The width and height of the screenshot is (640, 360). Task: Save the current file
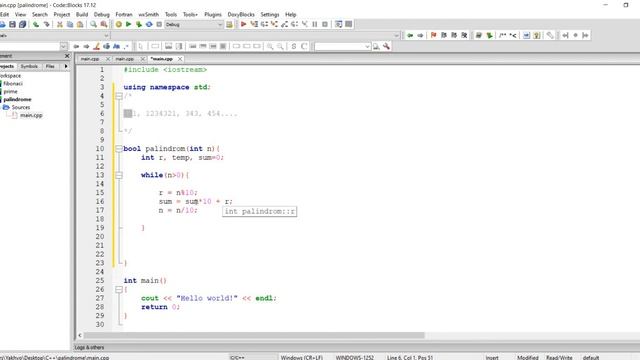click(x=13, y=24)
